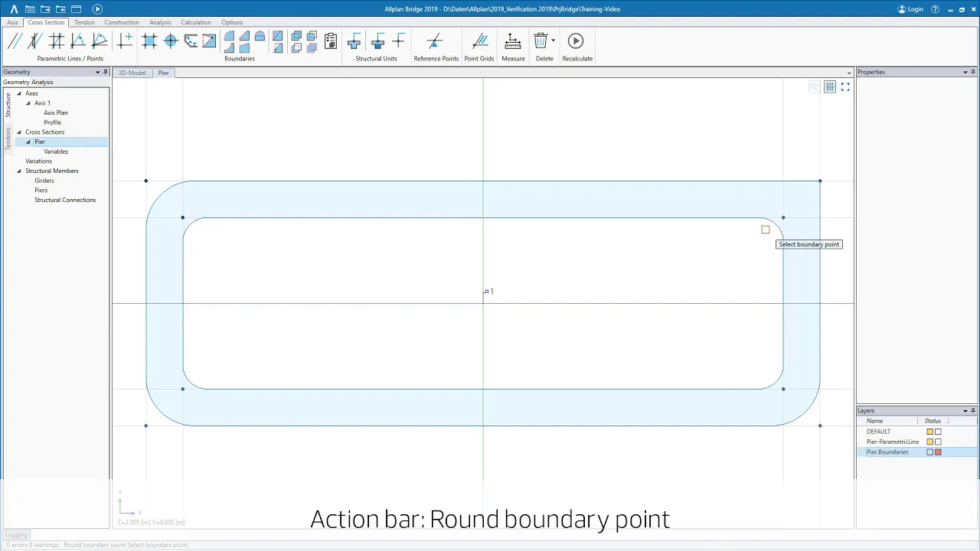
Task: Toggle Pier.Boundaries red status box
Action: [938, 452]
